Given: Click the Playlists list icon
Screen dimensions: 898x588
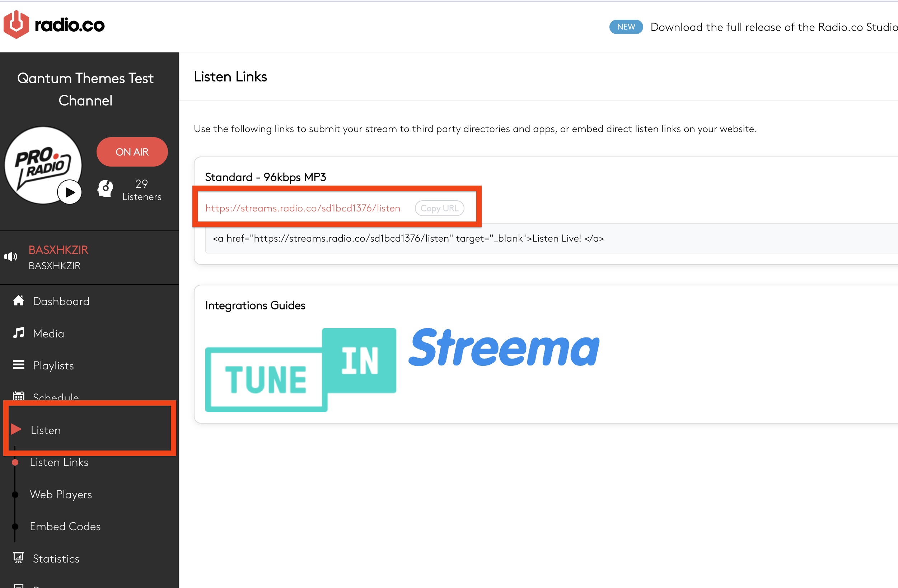Looking at the screenshot, I should [x=19, y=365].
